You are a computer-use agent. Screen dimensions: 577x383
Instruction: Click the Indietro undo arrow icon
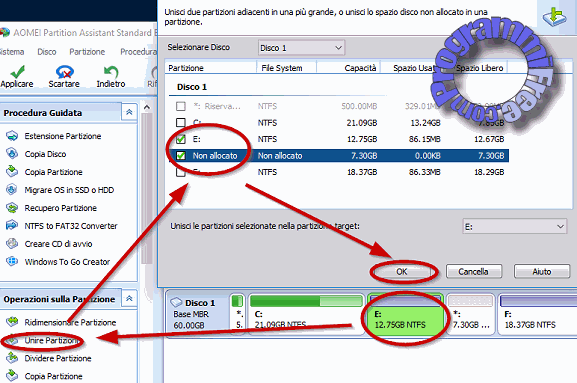[111, 72]
